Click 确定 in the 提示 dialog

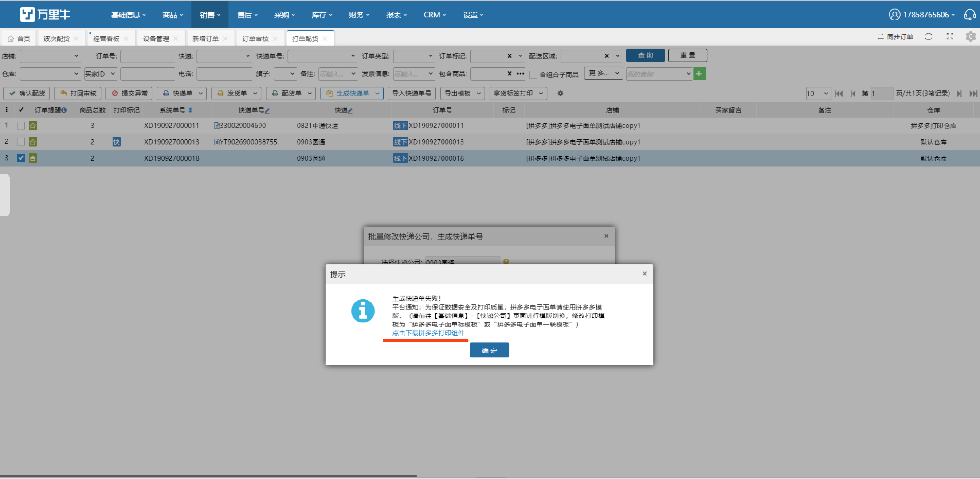tap(489, 350)
